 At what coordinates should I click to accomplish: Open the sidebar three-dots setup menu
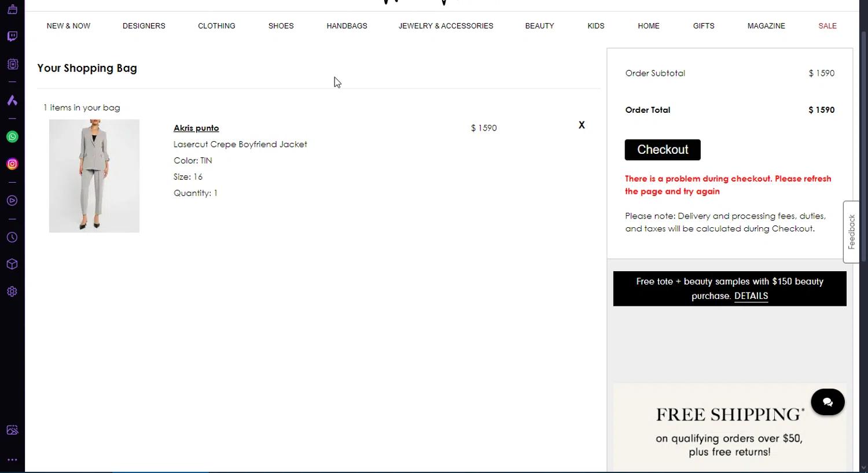(x=12, y=460)
